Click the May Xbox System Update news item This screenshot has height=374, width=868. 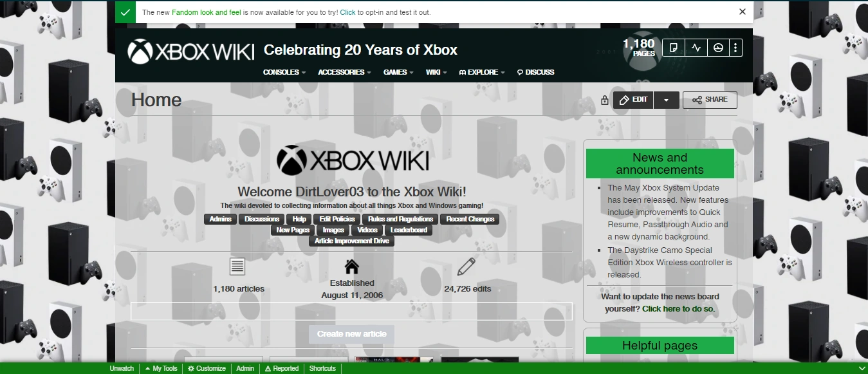tap(669, 212)
